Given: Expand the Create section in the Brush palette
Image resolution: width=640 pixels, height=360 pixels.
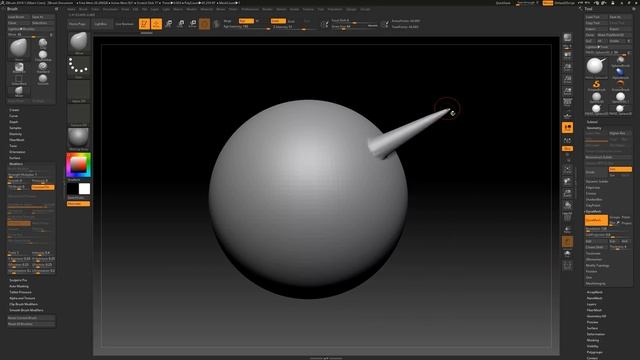Looking at the screenshot, I should [x=14, y=110].
